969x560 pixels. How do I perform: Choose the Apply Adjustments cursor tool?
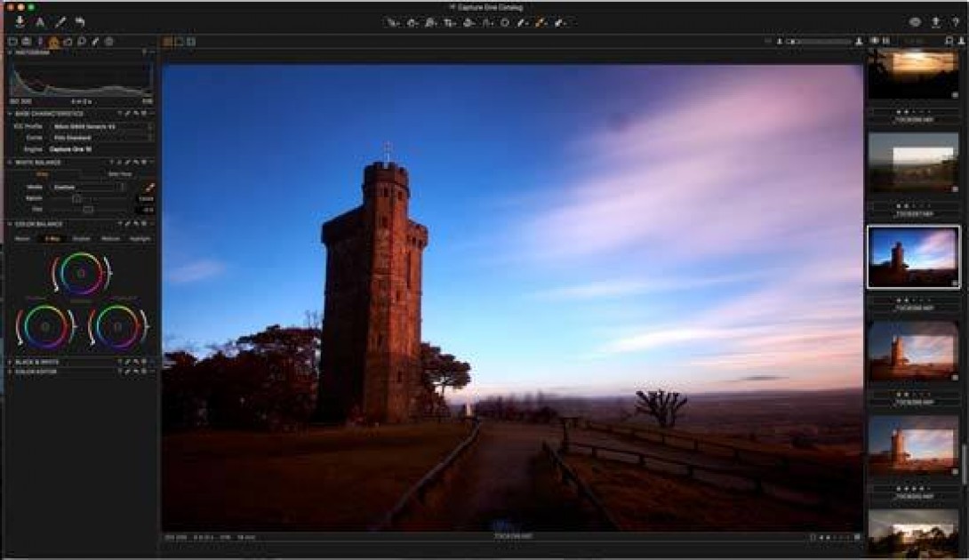pyautogui.click(x=560, y=23)
